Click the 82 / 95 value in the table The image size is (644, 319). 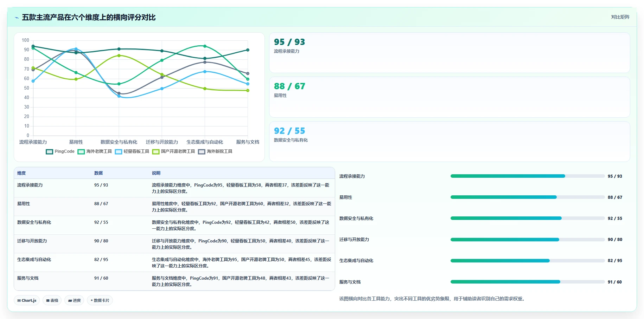101,259
